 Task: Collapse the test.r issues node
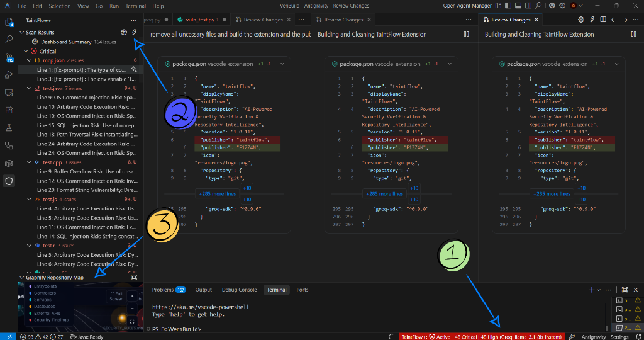(29, 246)
